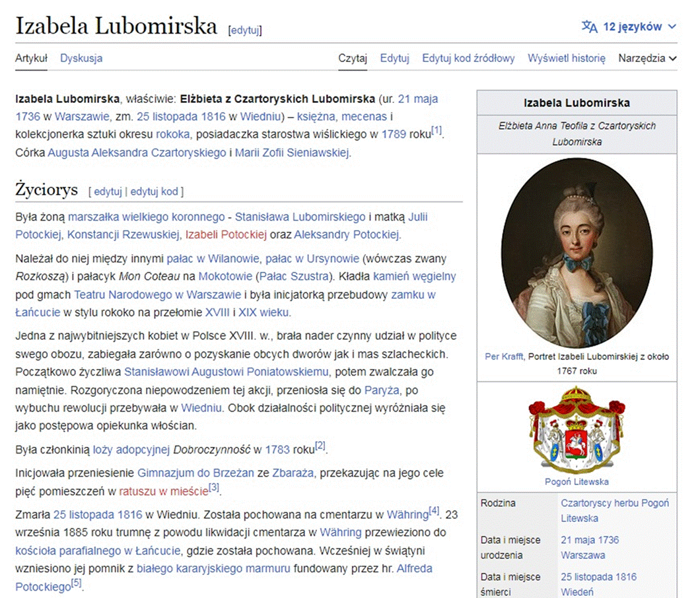Screen dimensions: 700x598
Task: Select the Rodzina label in infobox
Action: click(498, 504)
